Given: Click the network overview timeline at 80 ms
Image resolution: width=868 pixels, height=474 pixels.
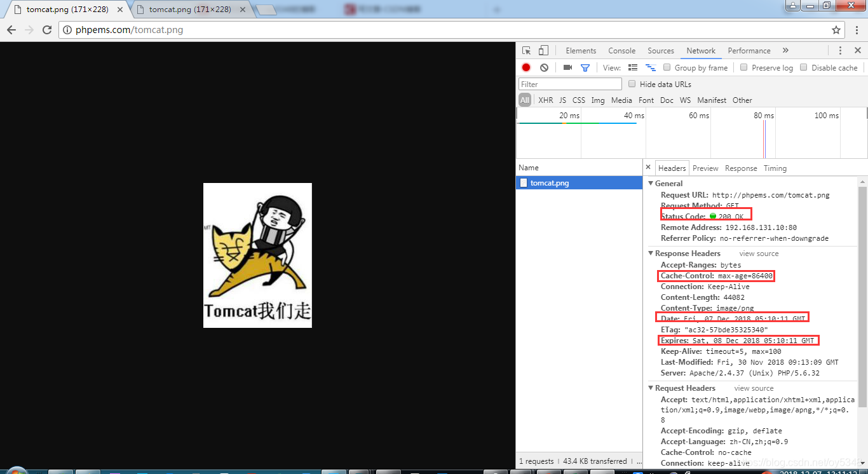Looking at the screenshot, I should click(x=764, y=116).
